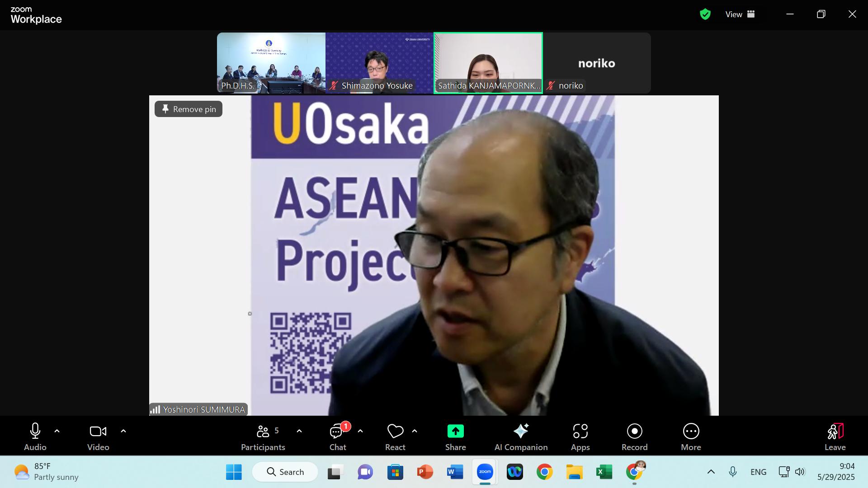Toggle the Video camera button

98,436
